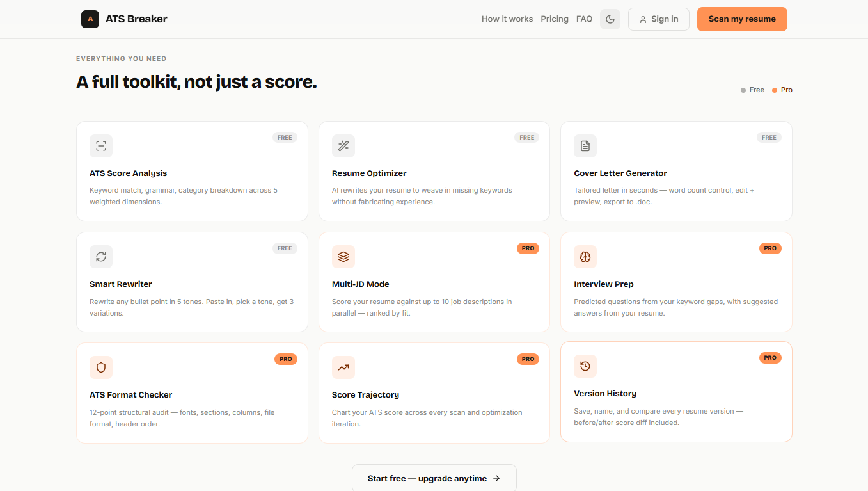Click the Free legend label
Viewport: 868px width, 491px height.
[x=757, y=90]
